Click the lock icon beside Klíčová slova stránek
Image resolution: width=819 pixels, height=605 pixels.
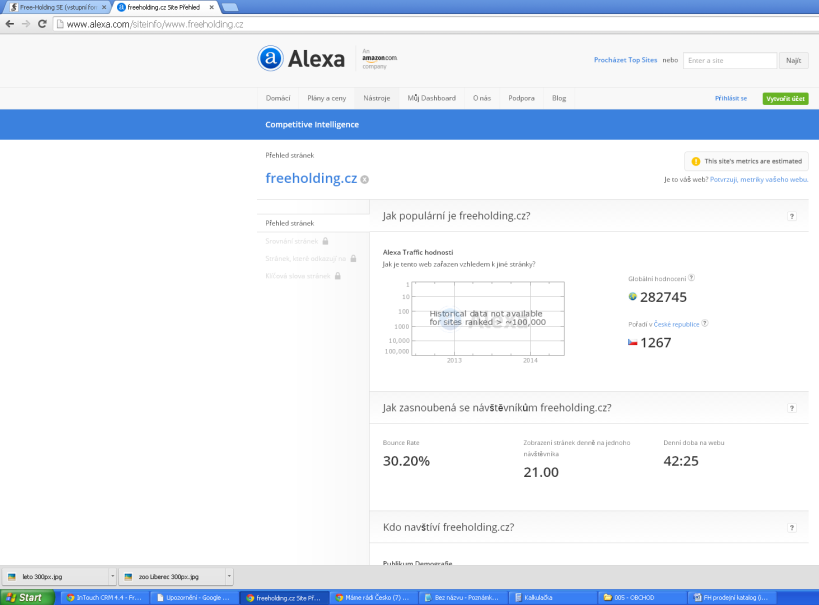coord(337,275)
